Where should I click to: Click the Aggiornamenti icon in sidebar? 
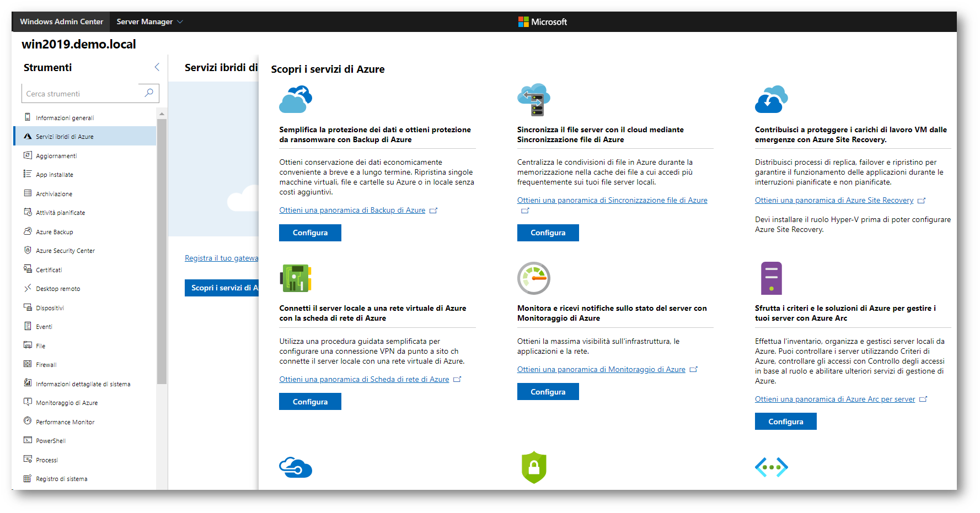pos(28,155)
